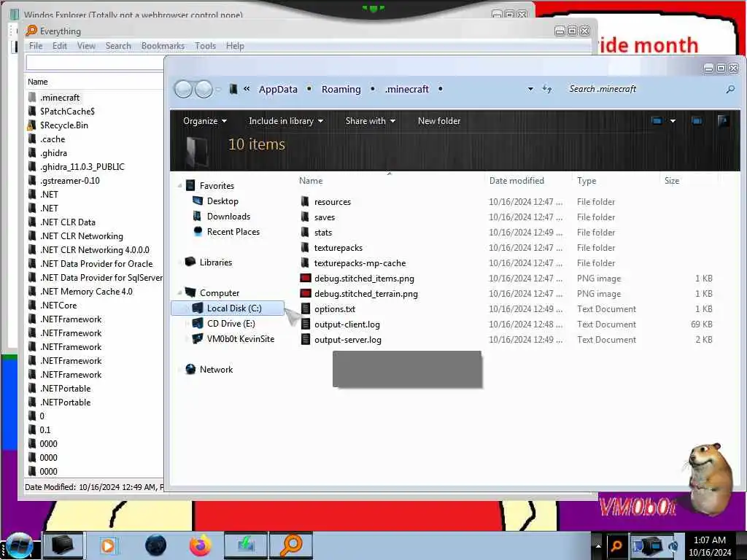Screen dimensions: 747x560
Task: Open the Edit menu in Everything
Action: pyautogui.click(x=60, y=46)
